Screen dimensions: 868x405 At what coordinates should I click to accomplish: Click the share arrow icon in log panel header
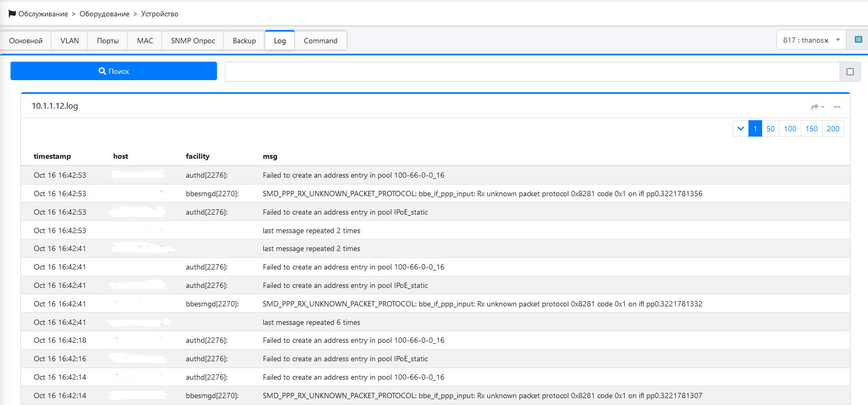[x=816, y=107]
